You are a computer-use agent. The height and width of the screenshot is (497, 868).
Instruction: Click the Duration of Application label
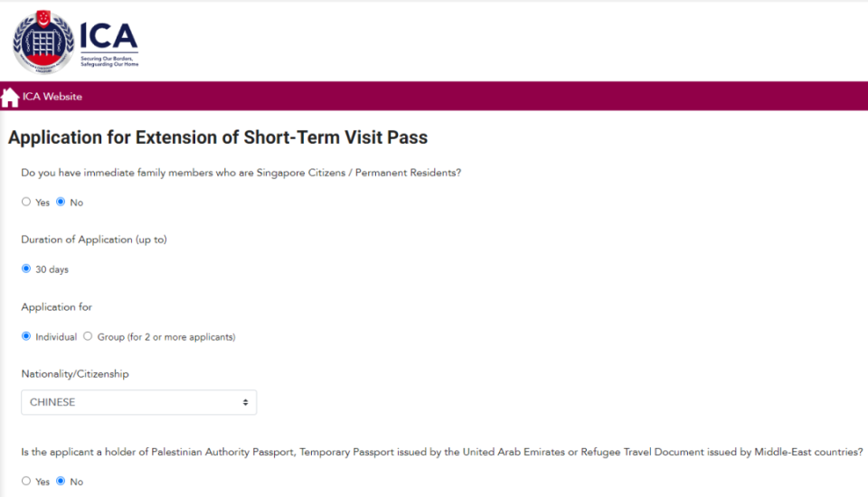(94, 239)
